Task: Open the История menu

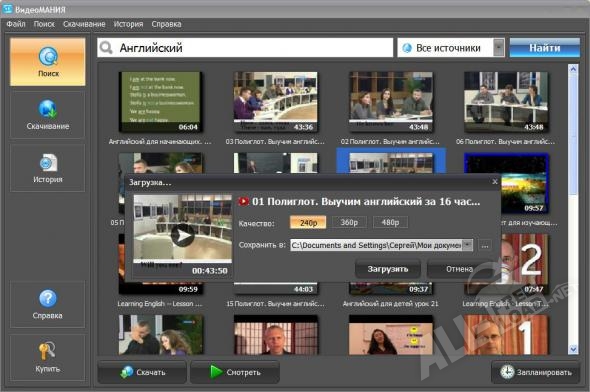Action: click(x=128, y=24)
